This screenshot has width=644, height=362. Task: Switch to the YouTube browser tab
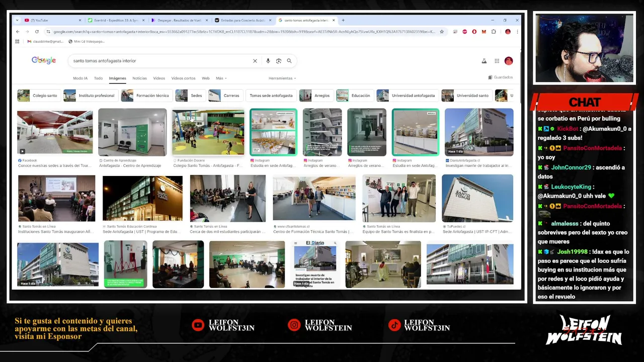tap(53, 20)
